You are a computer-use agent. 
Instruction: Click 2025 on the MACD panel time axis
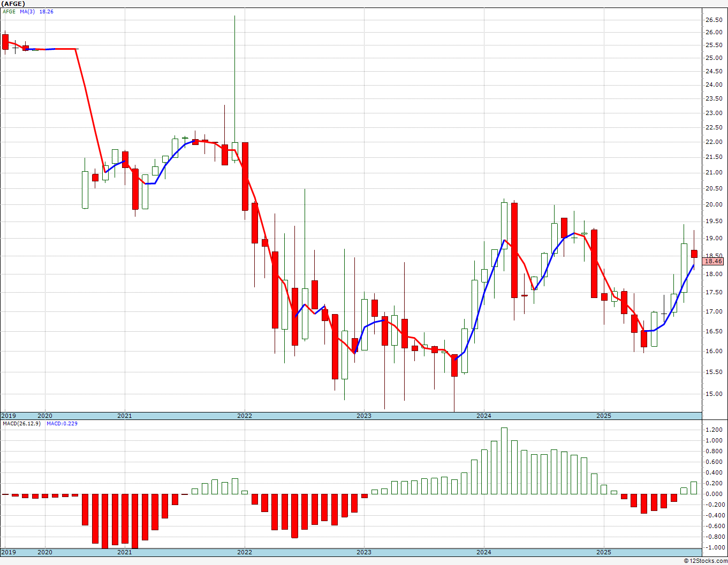604,552
